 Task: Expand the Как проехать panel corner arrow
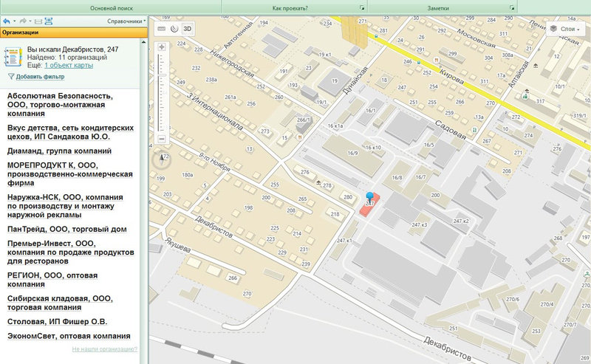coord(362,7)
